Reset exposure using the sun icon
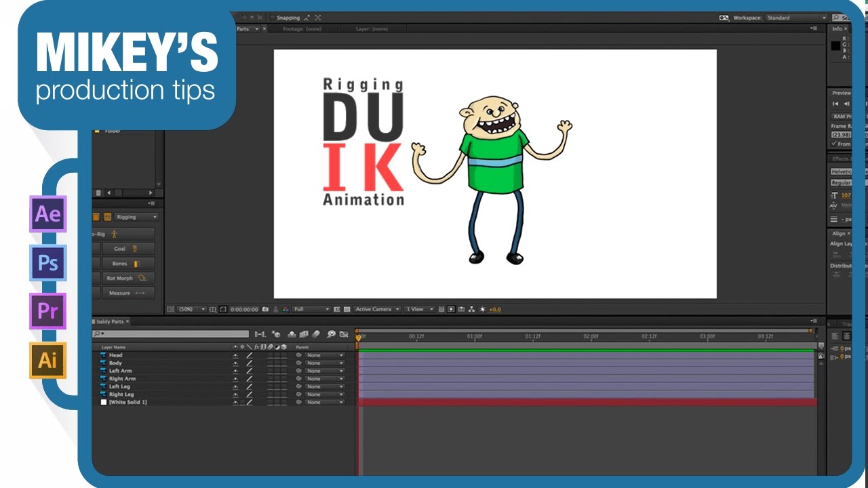 [x=482, y=309]
